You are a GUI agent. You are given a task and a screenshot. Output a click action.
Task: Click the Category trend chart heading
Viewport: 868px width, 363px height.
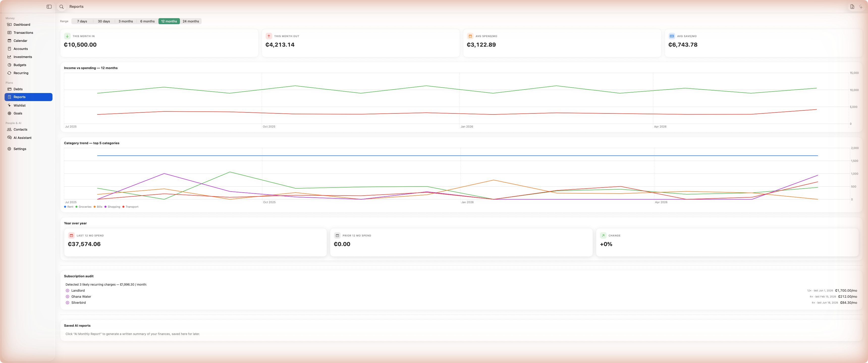pyautogui.click(x=92, y=143)
